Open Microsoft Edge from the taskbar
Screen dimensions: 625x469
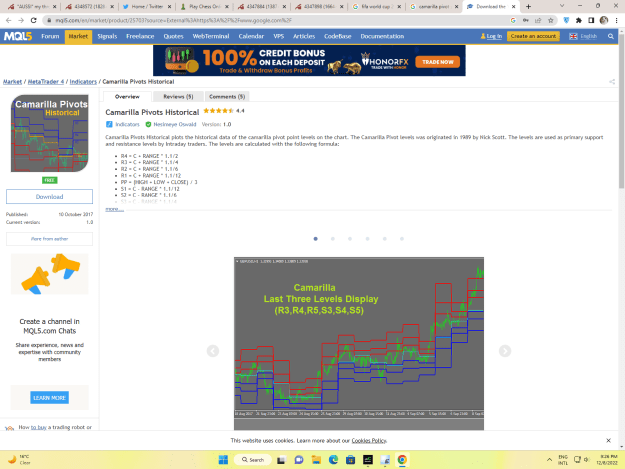click(333, 460)
